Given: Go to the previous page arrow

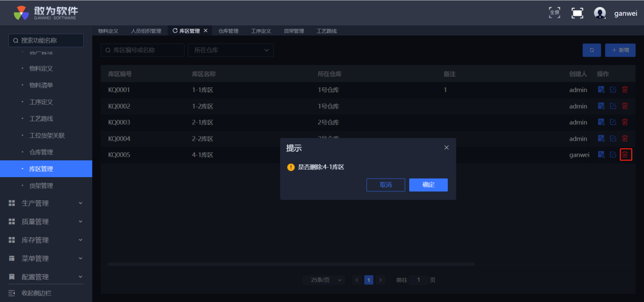Looking at the screenshot, I should 357,280.
